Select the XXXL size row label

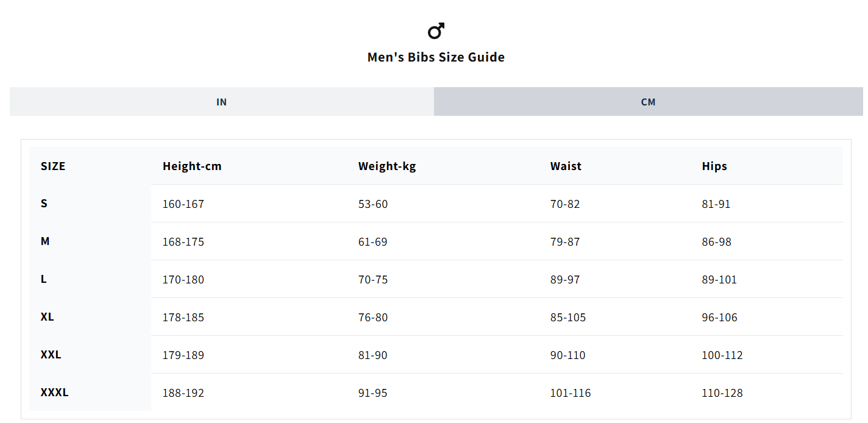click(x=54, y=393)
